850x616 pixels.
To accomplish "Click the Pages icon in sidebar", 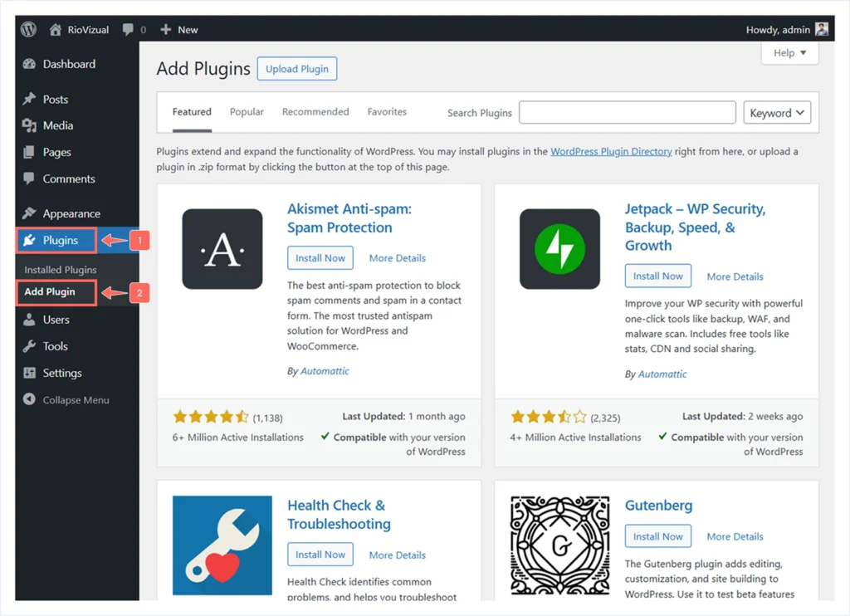I will click(27, 152).
